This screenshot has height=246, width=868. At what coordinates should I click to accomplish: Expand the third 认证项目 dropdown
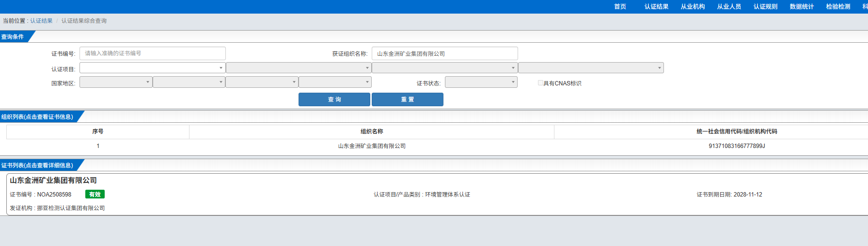[x=445, y=68]
